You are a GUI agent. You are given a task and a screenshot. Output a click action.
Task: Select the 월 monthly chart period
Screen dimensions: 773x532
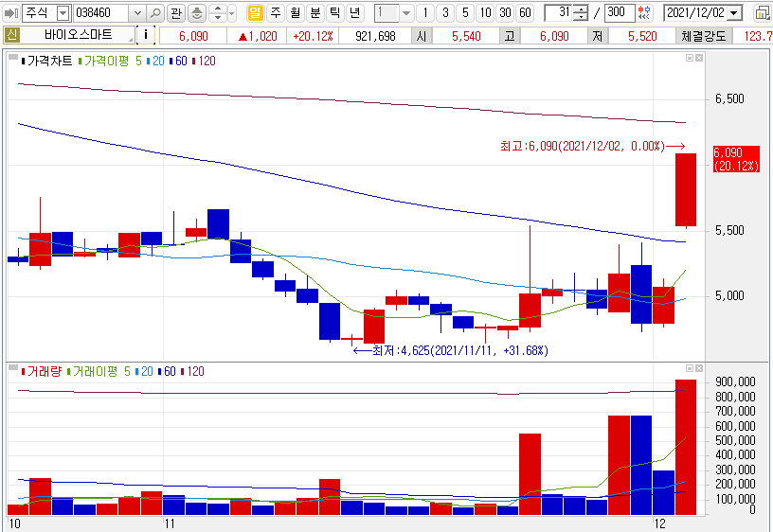click(x=296, y=13)
